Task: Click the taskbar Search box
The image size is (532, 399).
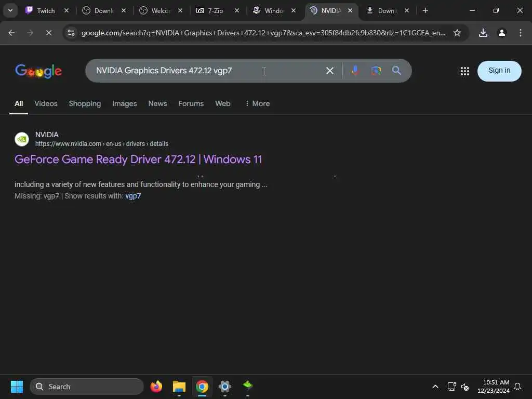Action: [x=87, y=387]
